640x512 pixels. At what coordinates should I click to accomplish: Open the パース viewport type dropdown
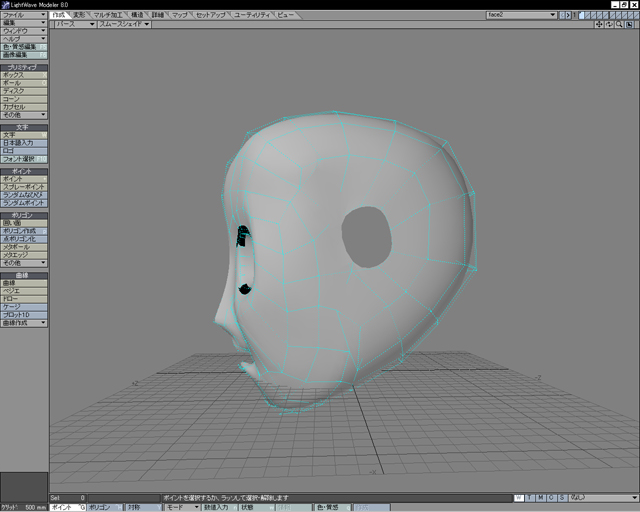point(75,24)
